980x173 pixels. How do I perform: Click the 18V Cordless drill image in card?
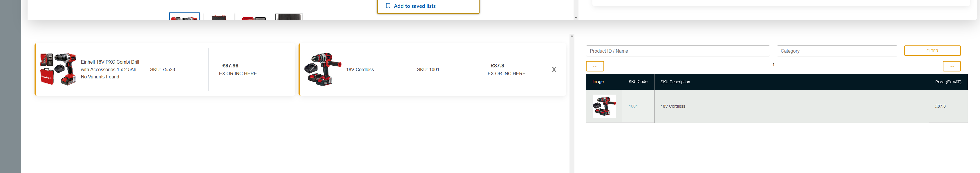click(323, 69)
